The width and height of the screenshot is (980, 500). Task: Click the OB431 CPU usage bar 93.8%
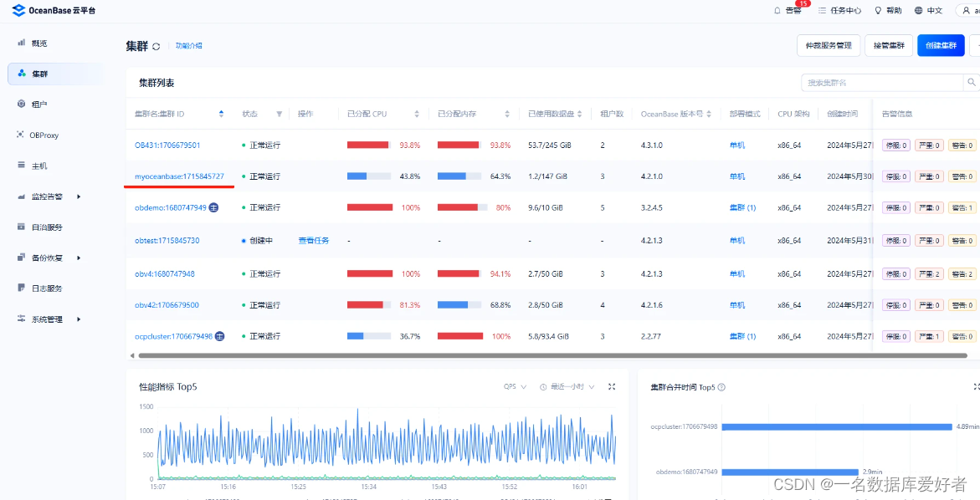coord(369,145)
